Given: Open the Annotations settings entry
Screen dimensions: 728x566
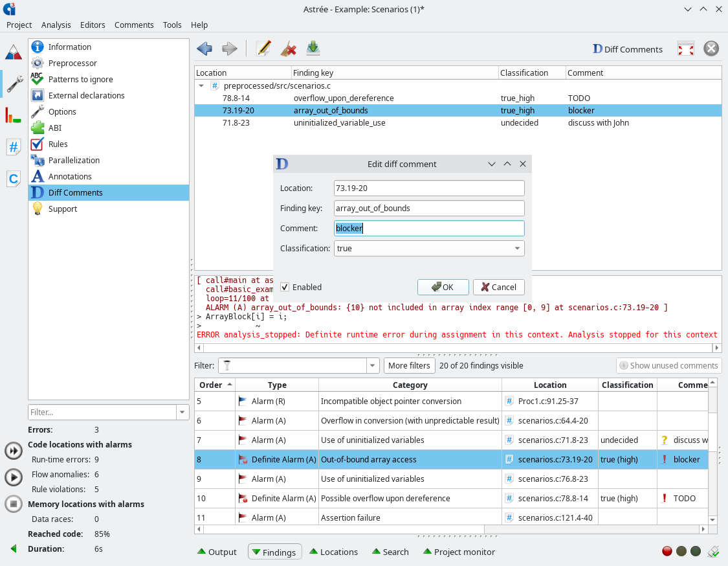Looking at the screenshot, I should (109, 177).
